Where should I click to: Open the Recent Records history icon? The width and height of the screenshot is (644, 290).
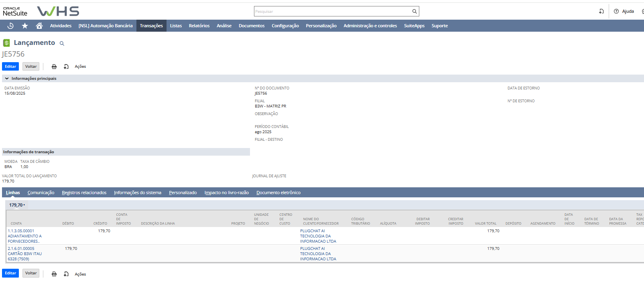click(x=10, y=26)
